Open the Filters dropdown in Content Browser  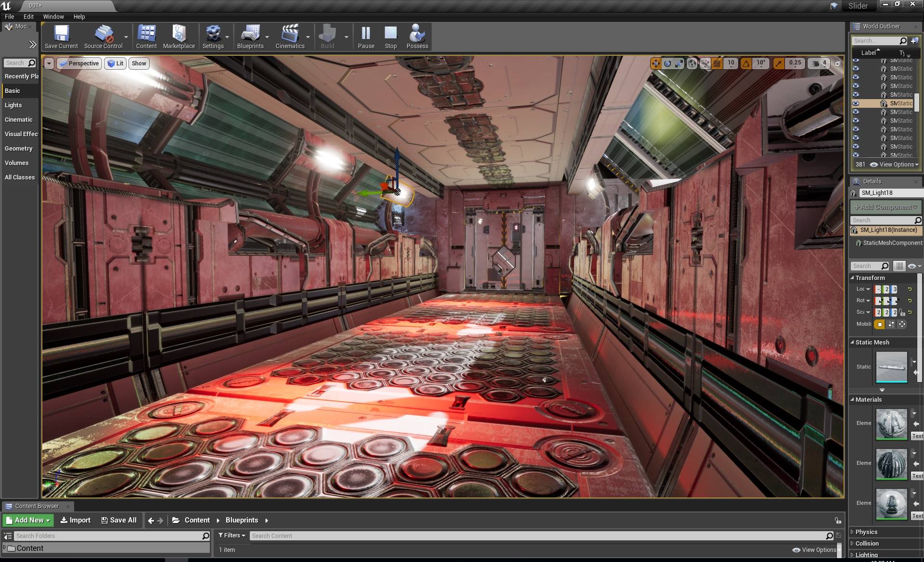(232, 536)
